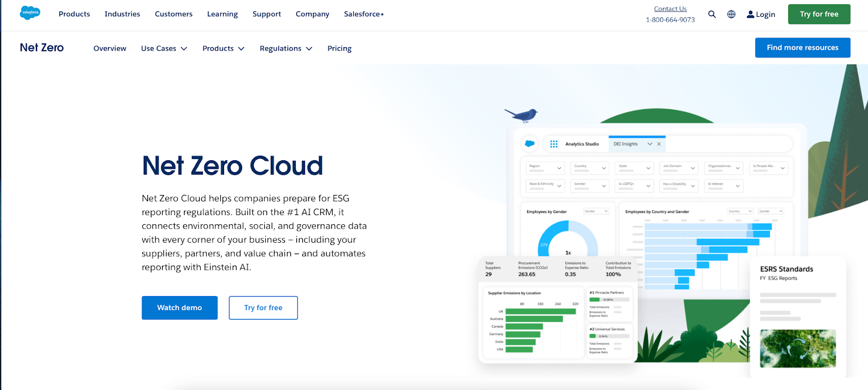This screenshot has width=868, height=390.
Task: Click Supplier Emissions by Location chart title
Action: [514, 293]
